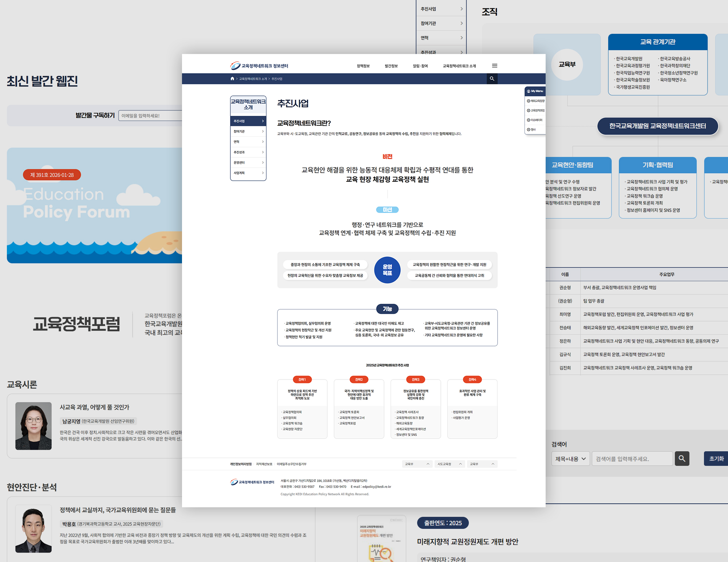Select 전승태 in the staff table
The height and width of the screenshot is (562, 728).
(x=565, y=328)
